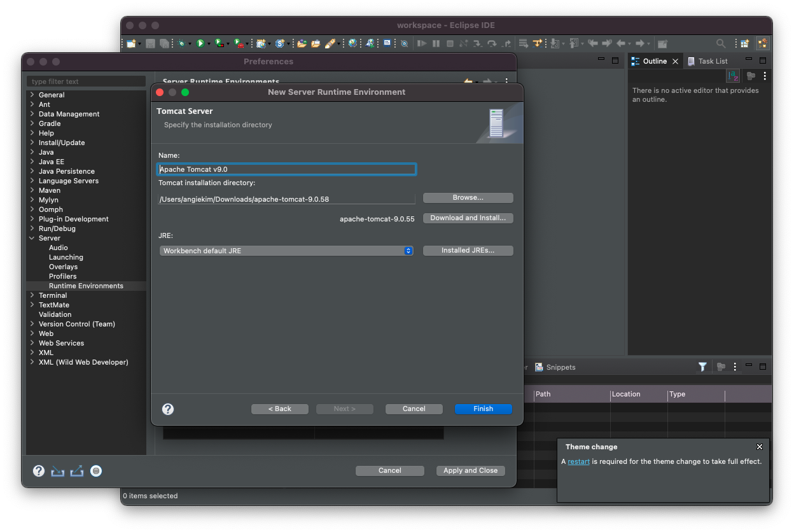The width and height of the screenshot is (794, 532).
Task: Maximize the Outline view panel
Action: (x=763, y=60)
